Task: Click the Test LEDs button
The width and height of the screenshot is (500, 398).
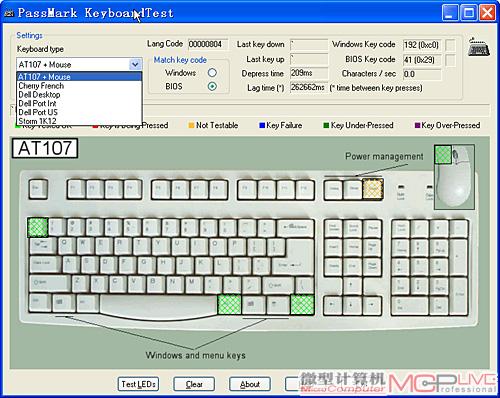Action: (138, 384)
